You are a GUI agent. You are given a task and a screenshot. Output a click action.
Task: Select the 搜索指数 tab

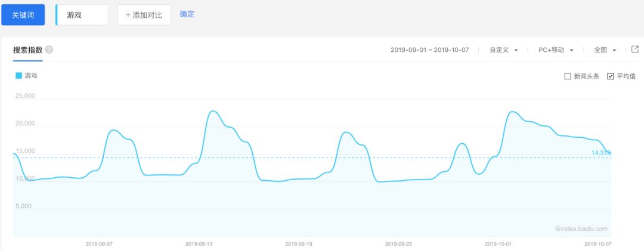click(27, 50)
